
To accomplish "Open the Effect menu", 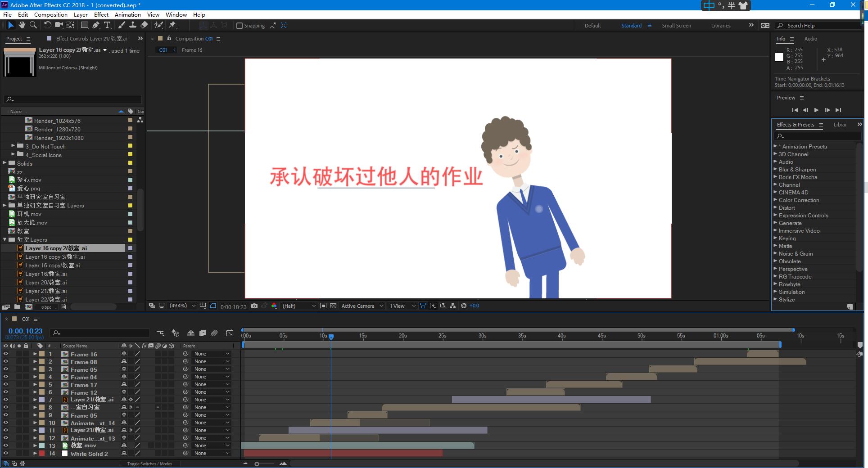I will (101, 14).
